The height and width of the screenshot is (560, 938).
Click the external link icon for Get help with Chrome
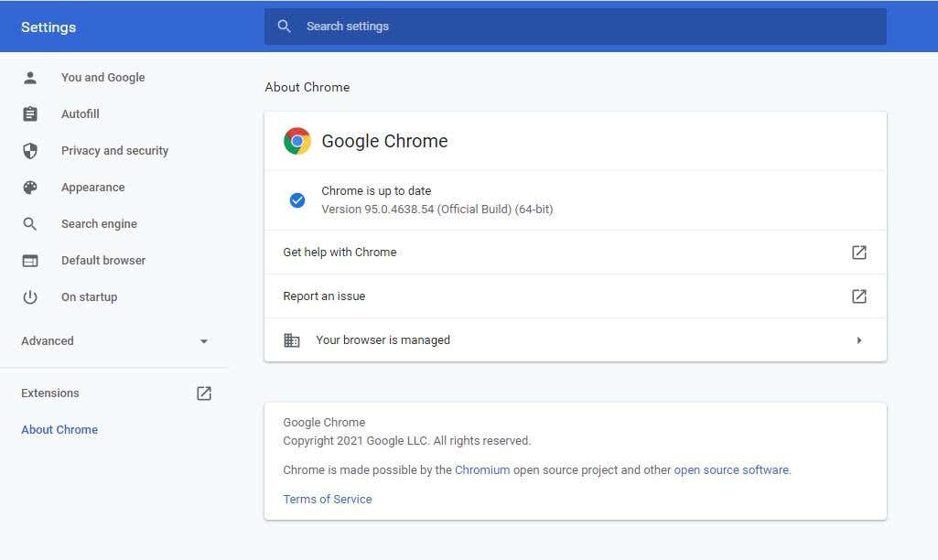click(859, 253)
